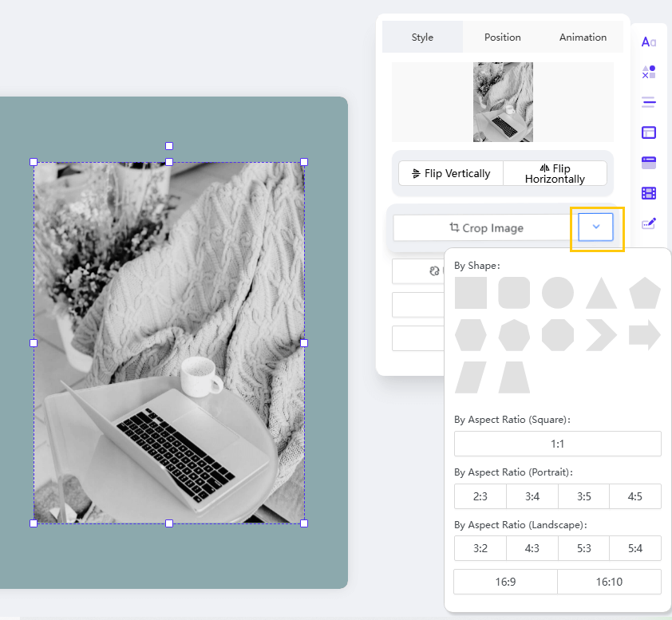The image size is (672, 620).
Task: Open the Animation tab
Action: tap(583, 37)
